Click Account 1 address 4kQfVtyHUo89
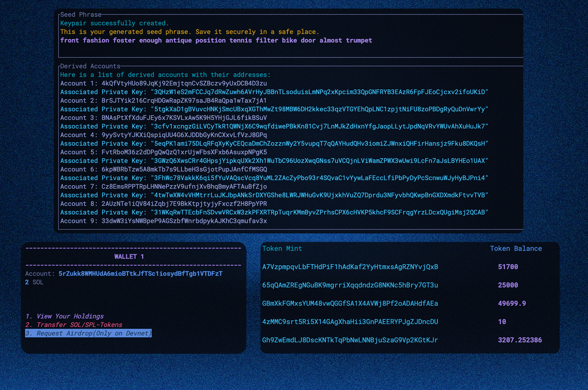The height and width of the screenshot is (390, 588). tap(184, 83)
